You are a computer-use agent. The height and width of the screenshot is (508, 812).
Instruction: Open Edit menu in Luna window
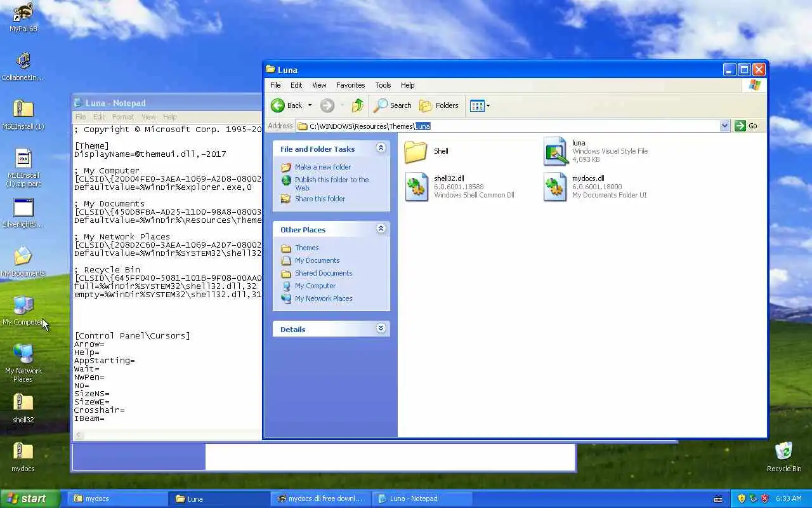296,85
